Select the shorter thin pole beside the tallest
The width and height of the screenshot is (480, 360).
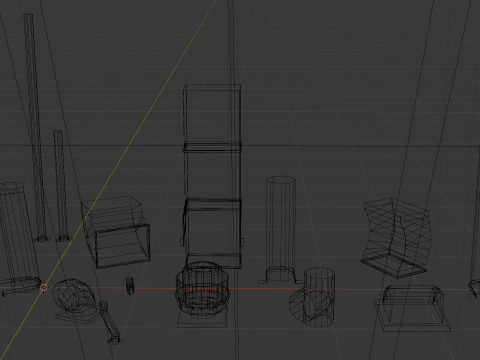[61, 185]
